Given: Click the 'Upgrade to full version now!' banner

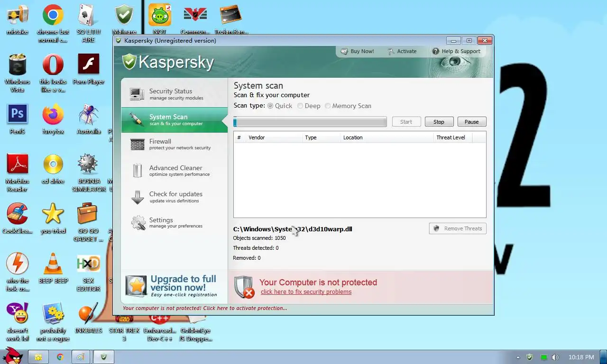Looking at the screenshot, I should (x=172, y=286).
